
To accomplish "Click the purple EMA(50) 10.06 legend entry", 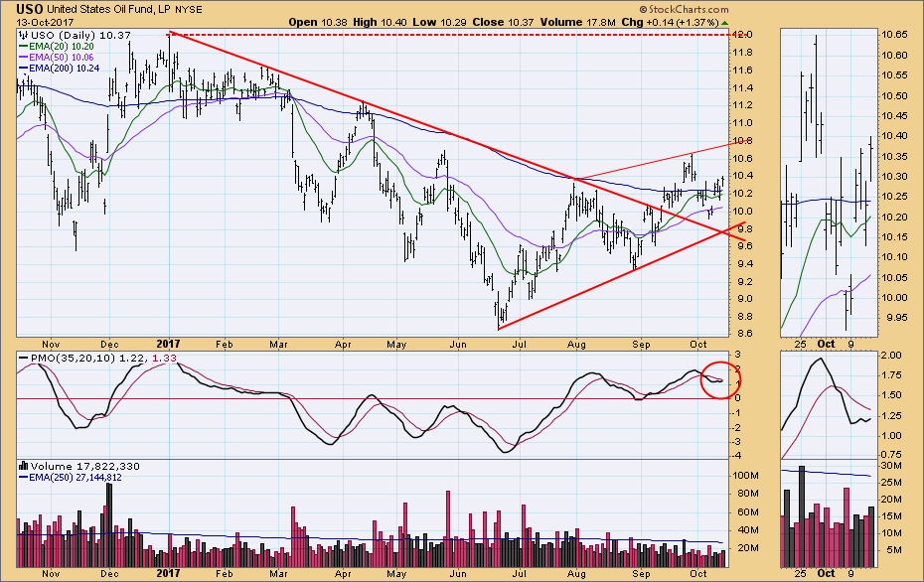I will 57,58.
